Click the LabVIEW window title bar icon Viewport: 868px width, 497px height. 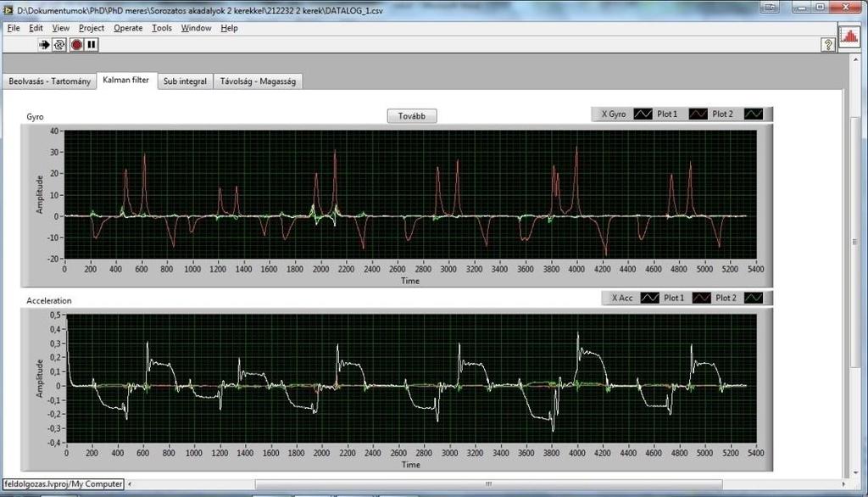[8, 10]
